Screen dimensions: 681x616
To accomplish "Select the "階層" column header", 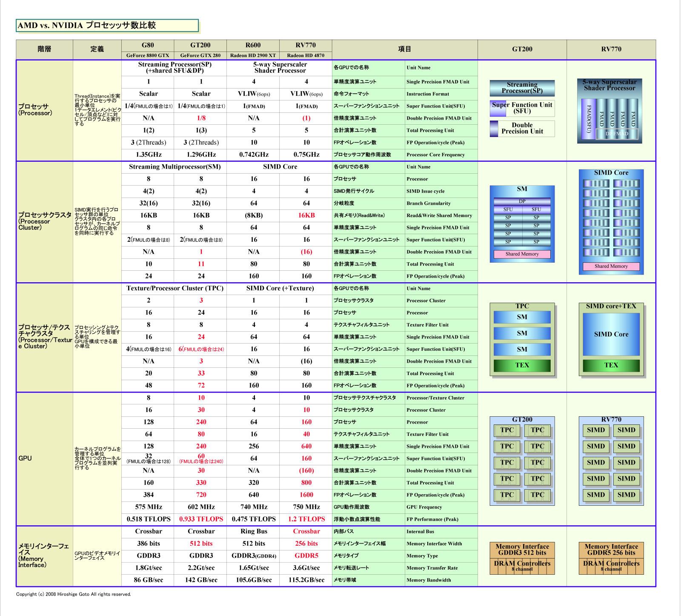I will click(x=44, y=49).
